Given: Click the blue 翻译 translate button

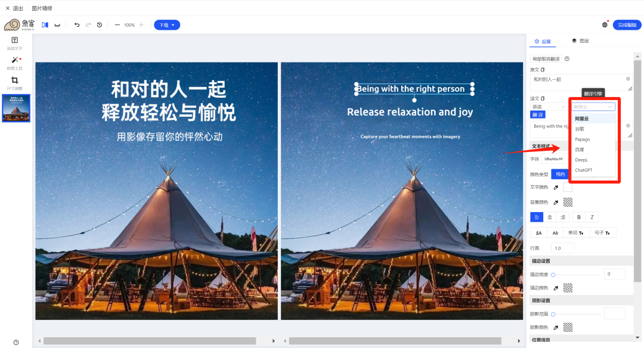Looking at the screenshot, I should 537,114.
